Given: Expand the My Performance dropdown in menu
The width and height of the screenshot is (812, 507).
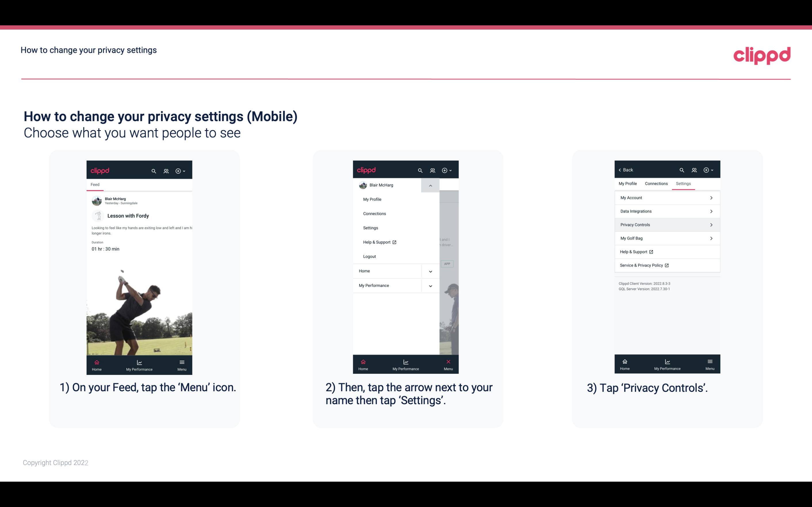Looking at the screenshot, I should pos(430,285).
